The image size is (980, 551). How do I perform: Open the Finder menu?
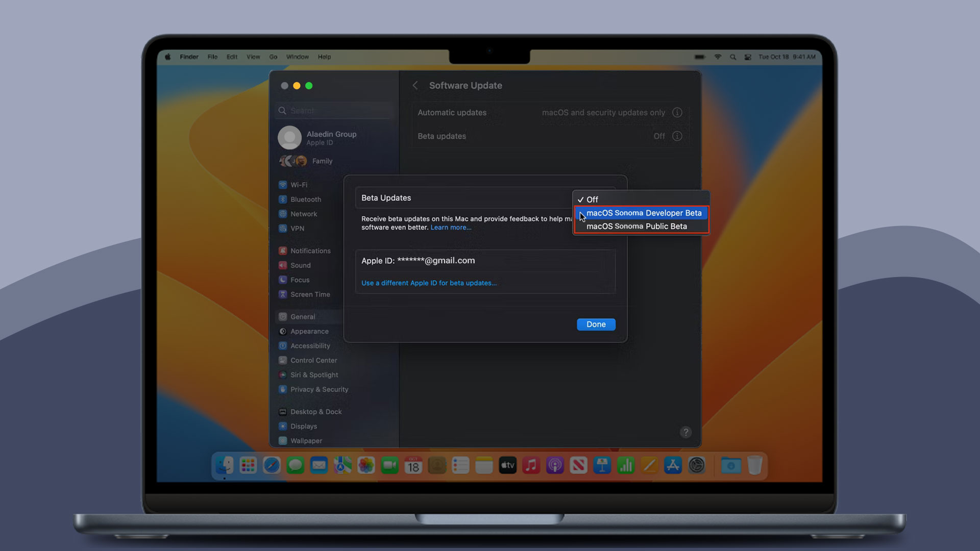tap(189, 57)
